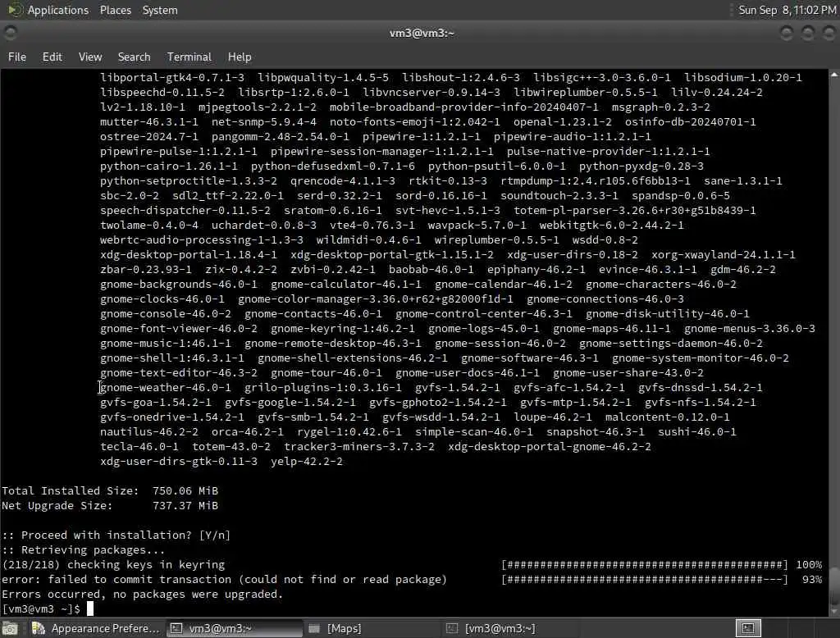Open the Places menu

coord(115,10)
